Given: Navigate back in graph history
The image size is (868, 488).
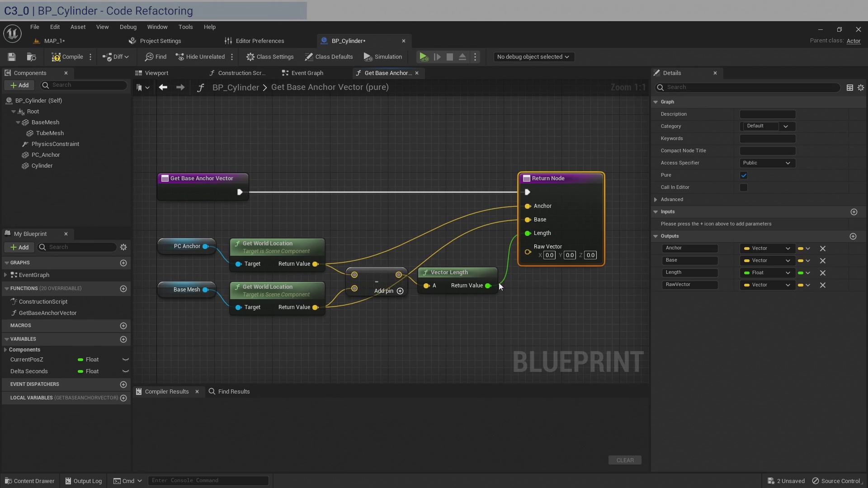Looking at the screenshot, I should point(163,87).
